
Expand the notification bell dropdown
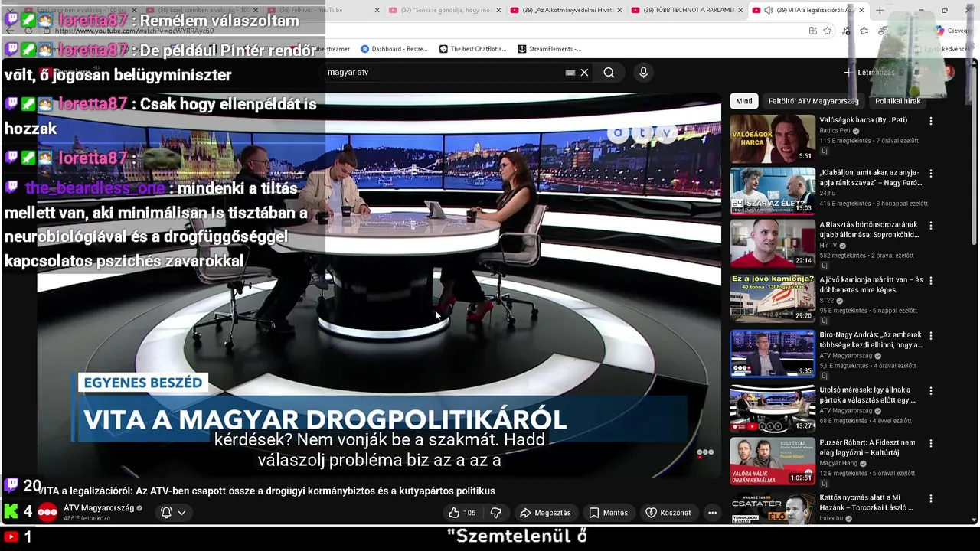coord(173,513)
